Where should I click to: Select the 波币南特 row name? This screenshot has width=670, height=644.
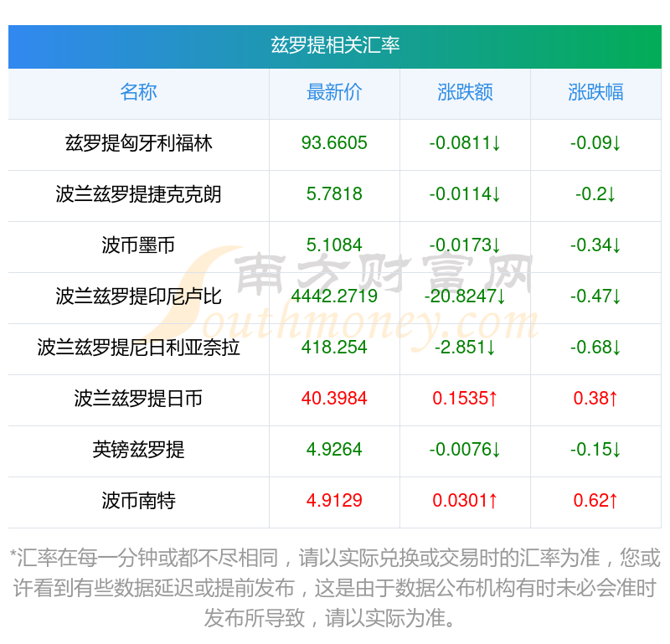(138, 501)
